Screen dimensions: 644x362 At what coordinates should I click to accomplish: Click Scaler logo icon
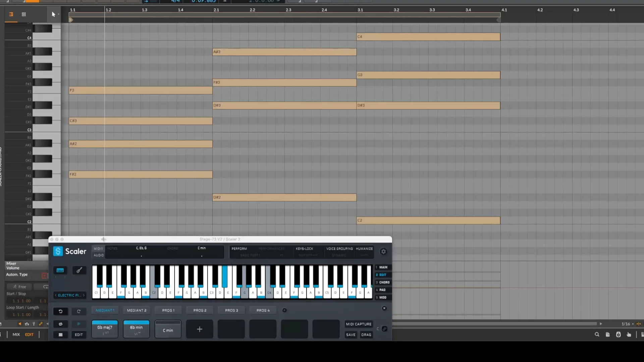58,251
